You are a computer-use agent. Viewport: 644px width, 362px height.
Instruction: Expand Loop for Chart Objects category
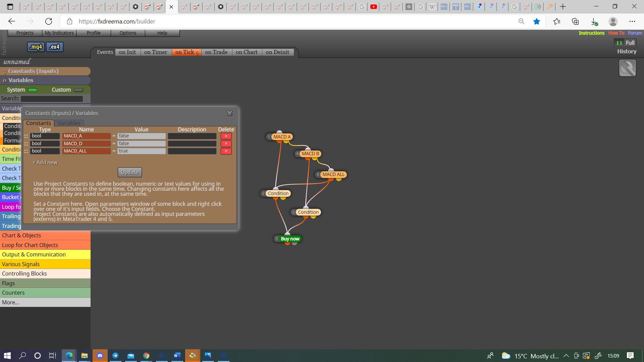coord(45,245)
